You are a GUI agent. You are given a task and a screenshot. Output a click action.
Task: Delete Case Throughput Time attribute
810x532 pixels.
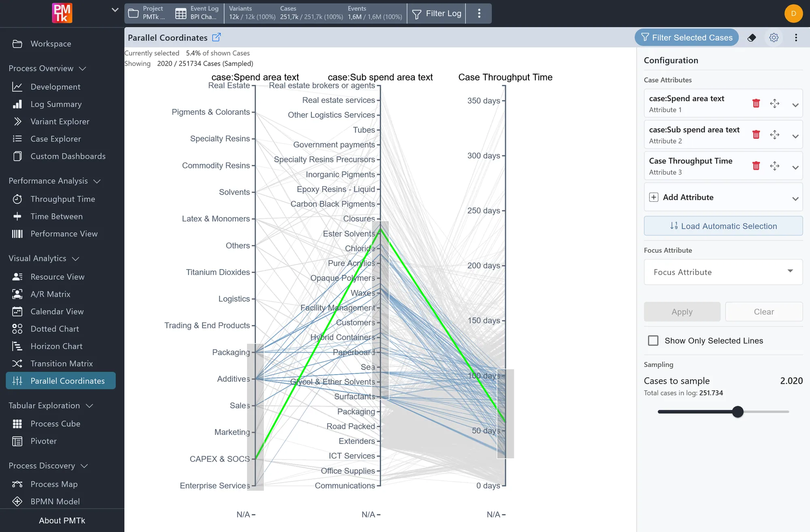(x=756, y=166)
